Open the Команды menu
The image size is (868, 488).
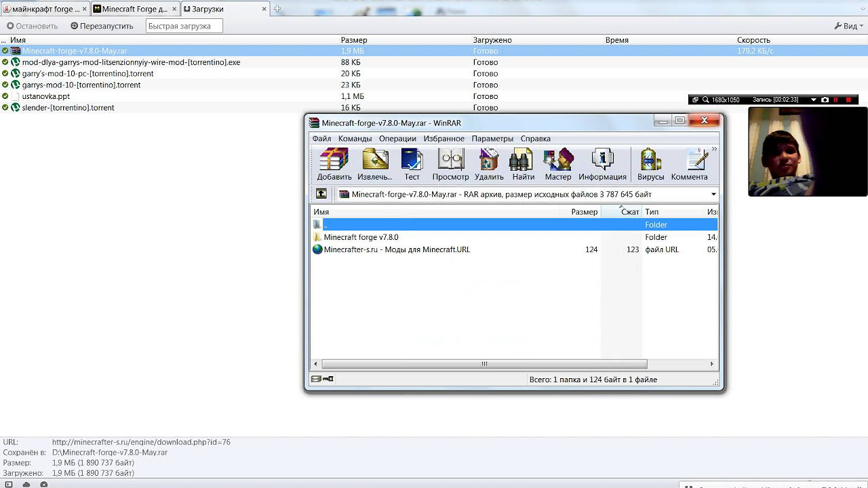point(355,138)
